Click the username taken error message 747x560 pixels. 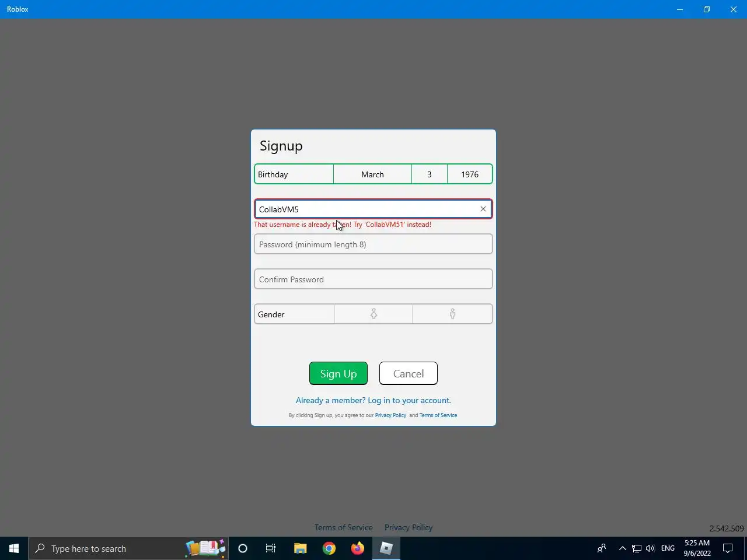(x=343, y=225)
